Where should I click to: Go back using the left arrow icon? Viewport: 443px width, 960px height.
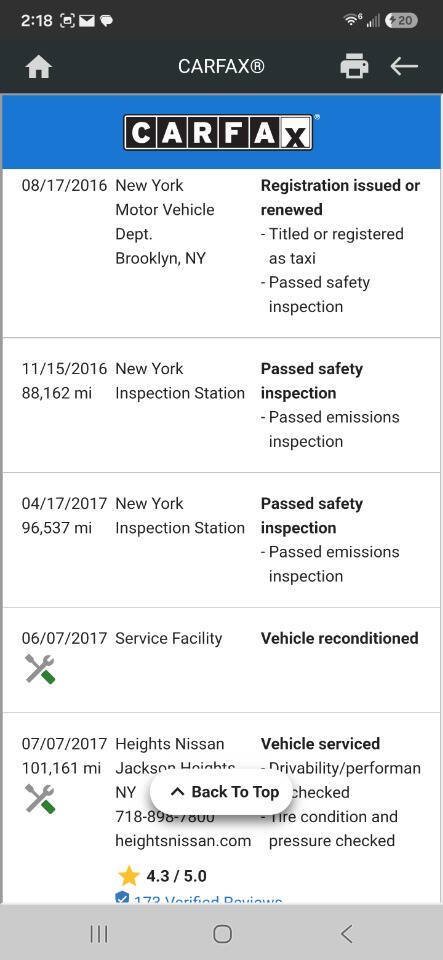pos(404,66)
